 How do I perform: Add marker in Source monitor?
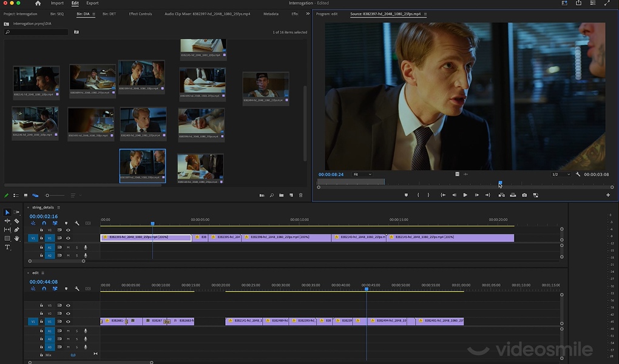[x=406, y=195]
